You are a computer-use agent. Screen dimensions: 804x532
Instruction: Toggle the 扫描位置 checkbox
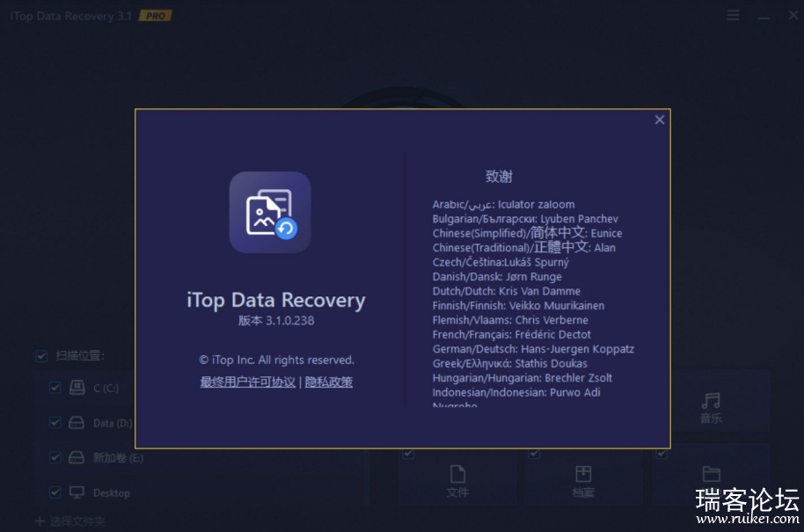click(x=41, y=355)
